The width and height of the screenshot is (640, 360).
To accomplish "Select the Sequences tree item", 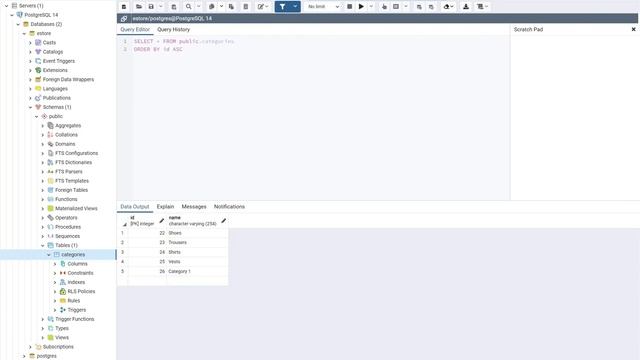I will tap(67, 236).
